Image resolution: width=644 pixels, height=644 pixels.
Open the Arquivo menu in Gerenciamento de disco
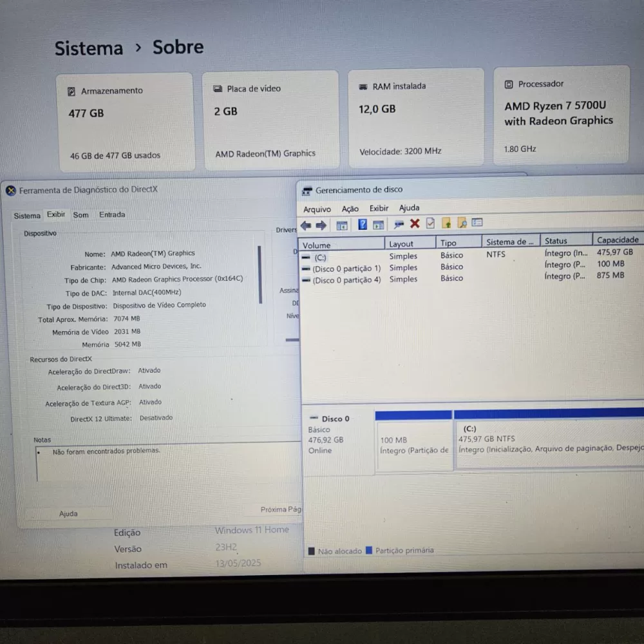317,209
